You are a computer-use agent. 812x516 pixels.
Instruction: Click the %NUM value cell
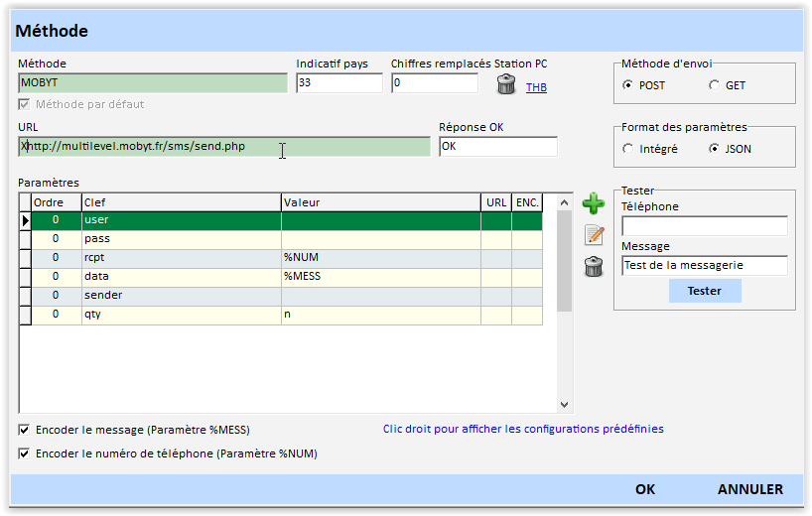click(x=381, y=258)
